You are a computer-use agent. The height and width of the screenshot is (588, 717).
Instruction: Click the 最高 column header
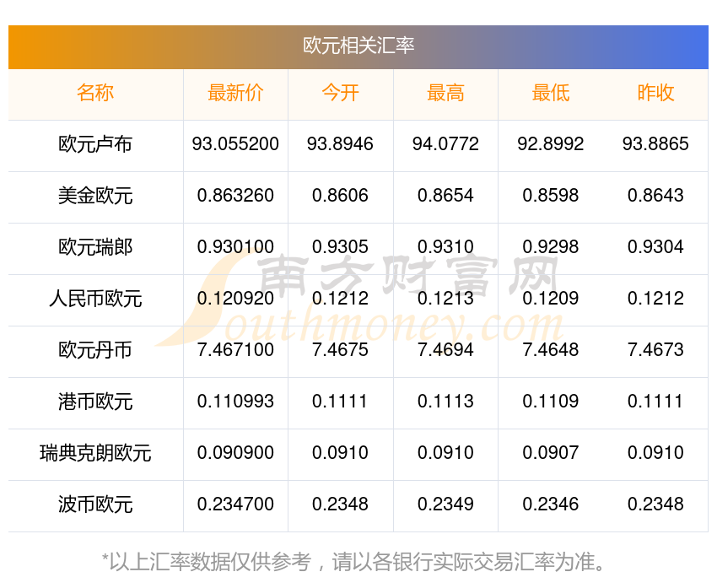point(445,94)
